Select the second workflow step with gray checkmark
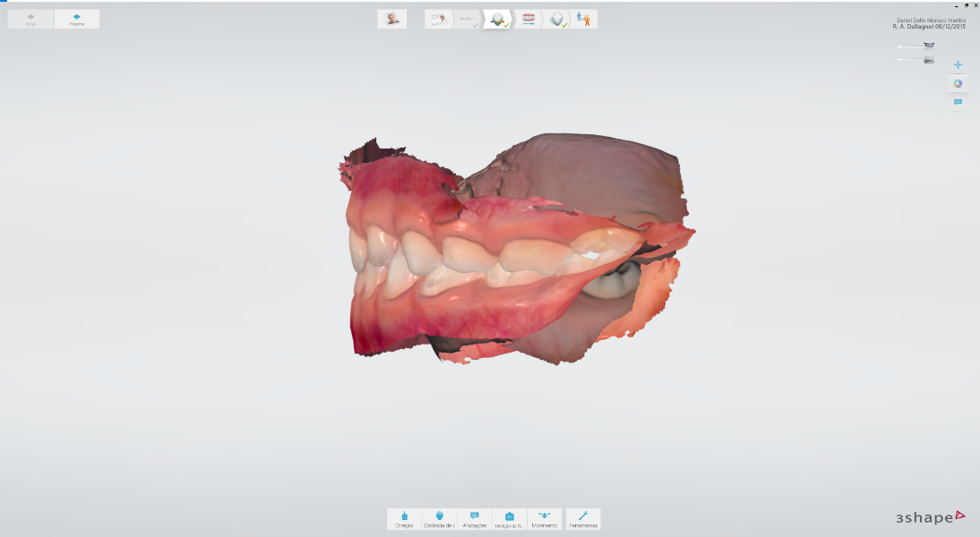This screenshot has width=980, height=537. point(467,20)
